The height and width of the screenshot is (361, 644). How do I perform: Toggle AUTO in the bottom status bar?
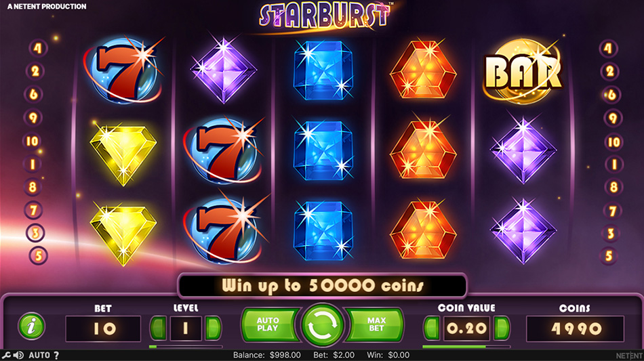tap(39, 356)
